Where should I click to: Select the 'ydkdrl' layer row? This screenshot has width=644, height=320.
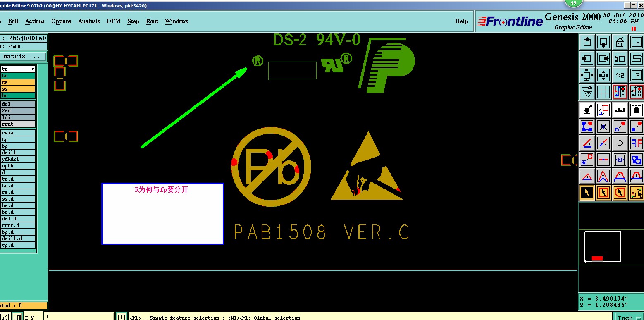click(18, 159)
